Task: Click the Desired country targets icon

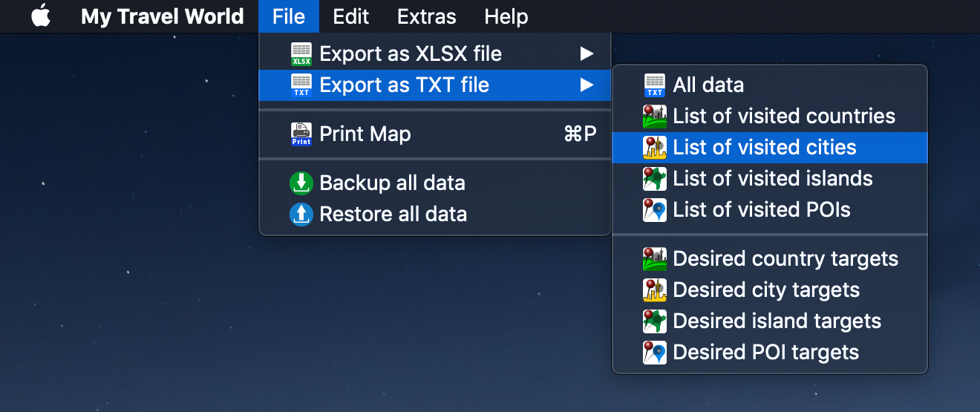Action: pos(655,259)
